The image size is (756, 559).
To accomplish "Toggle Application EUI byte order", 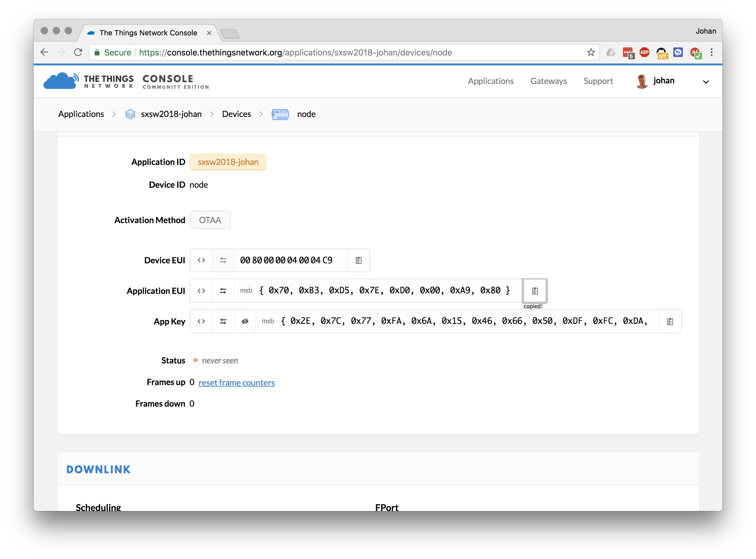I will [x=222, y=290].
